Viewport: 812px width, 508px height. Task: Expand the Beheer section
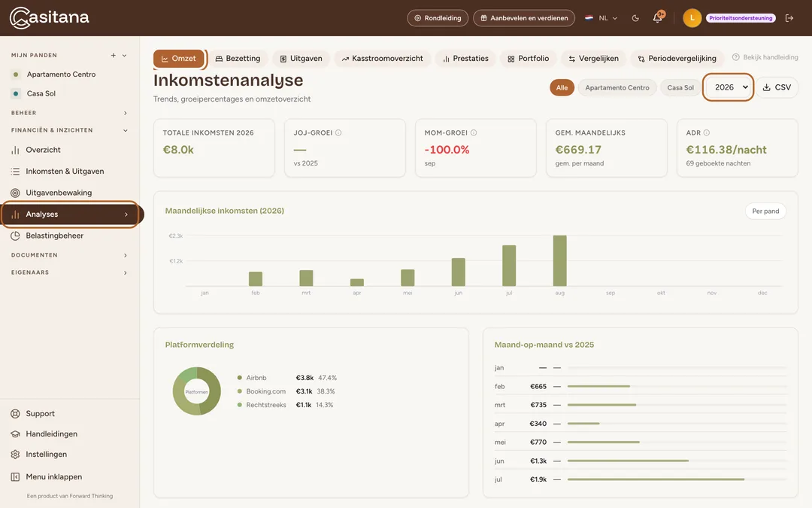[x=126, y=113]
